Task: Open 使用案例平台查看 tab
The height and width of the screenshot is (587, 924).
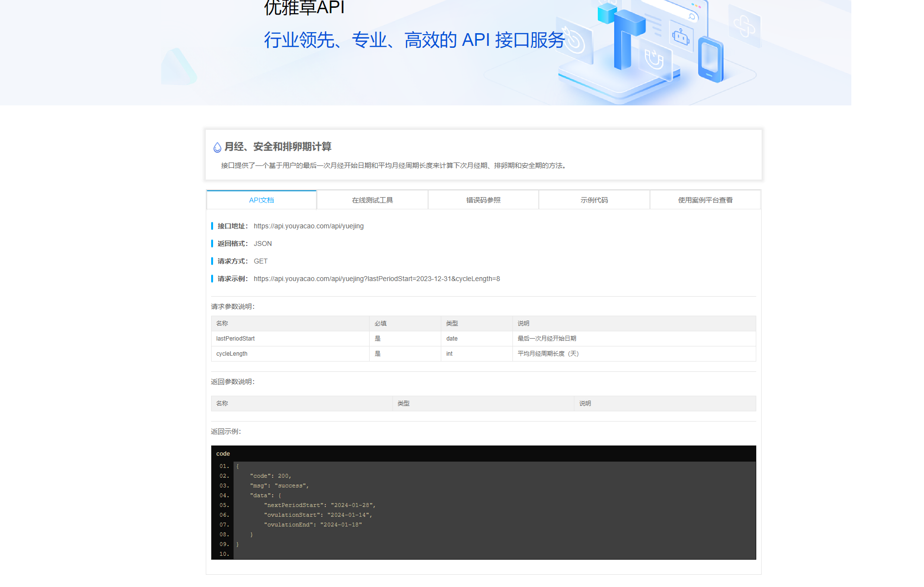Action: pos(705,200)
